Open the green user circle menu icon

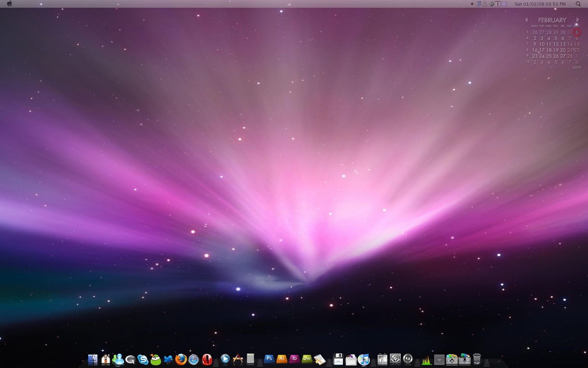492,4
